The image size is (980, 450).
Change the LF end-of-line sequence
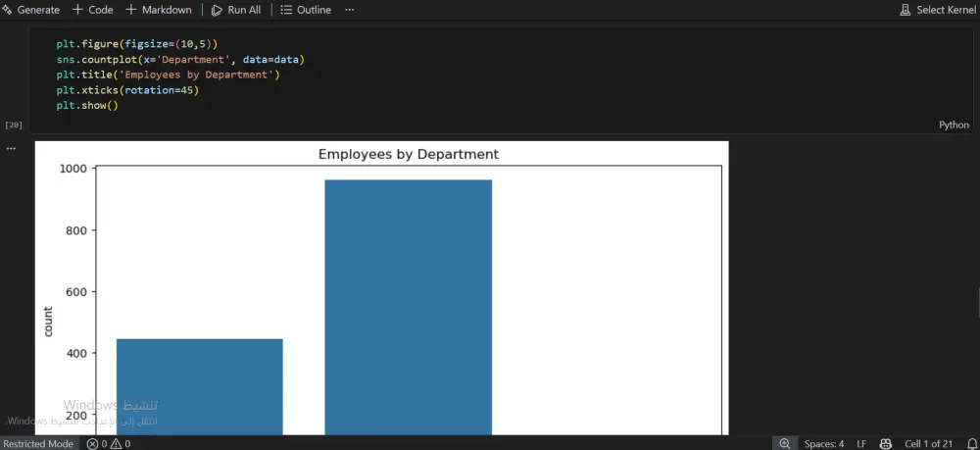[861, 444]
